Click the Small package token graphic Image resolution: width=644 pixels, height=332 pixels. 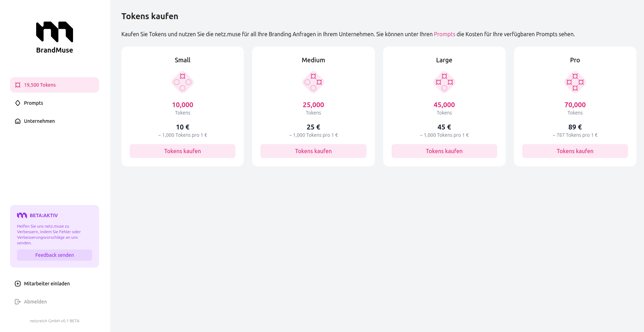183,82
